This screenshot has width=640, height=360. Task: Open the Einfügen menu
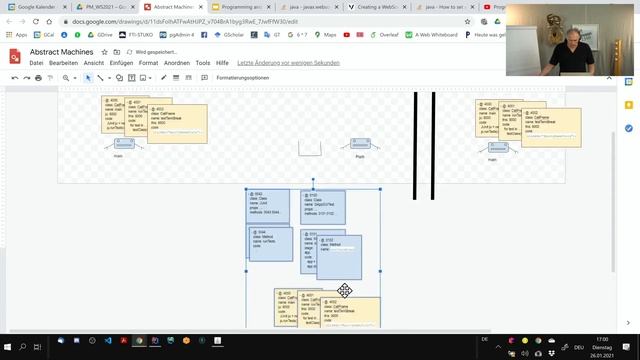121,63
